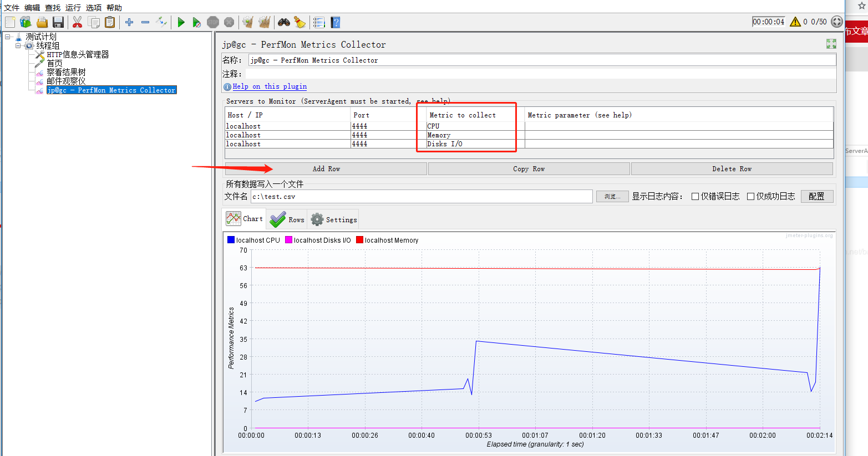The height and width of the screenshot is (456, 868).
Task: Click the Search binoculars icon
Action: point(283,22)
